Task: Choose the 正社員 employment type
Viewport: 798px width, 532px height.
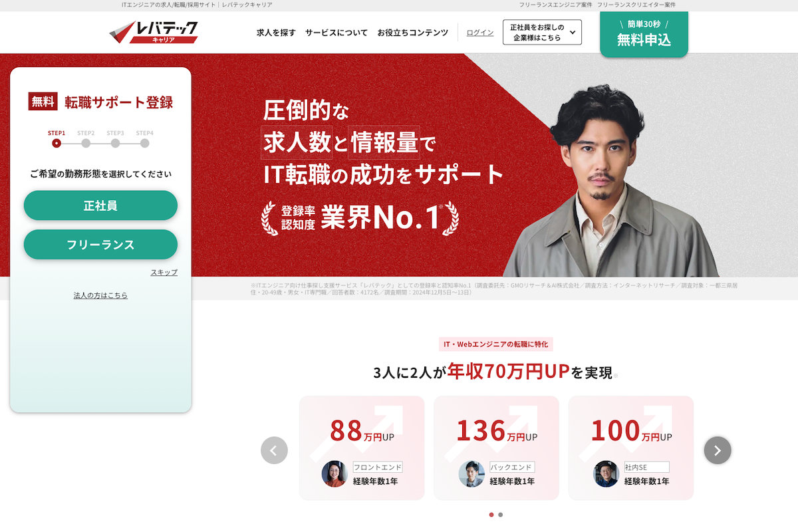Action: pyautogui.click(x=100, y=205)
